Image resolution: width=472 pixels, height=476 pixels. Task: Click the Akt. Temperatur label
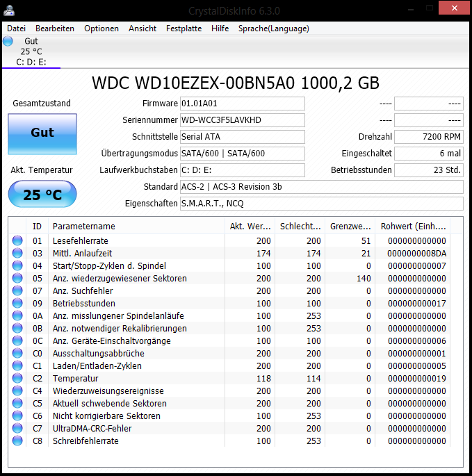42,170
